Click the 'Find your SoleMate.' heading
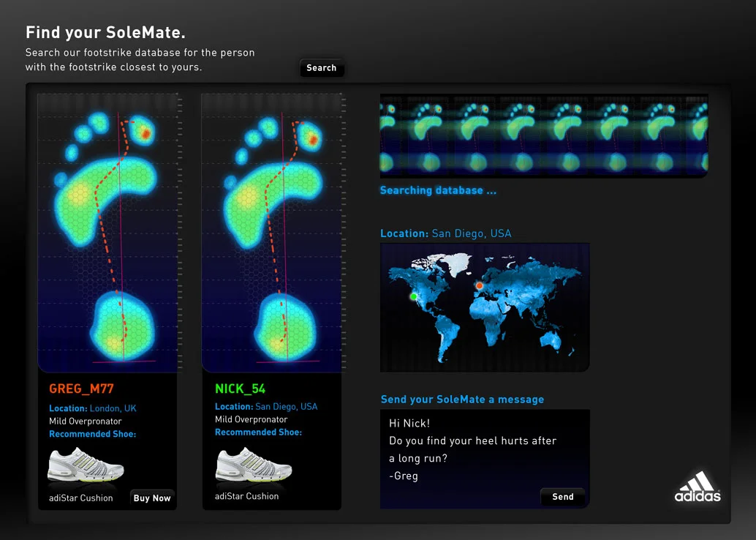756x540 pixels. tap(105, 32)
